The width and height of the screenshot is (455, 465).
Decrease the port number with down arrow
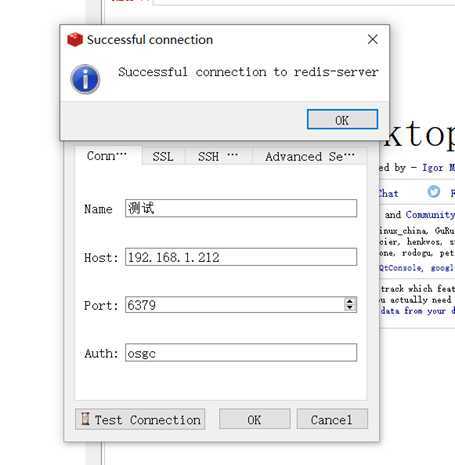pos(349,308)
